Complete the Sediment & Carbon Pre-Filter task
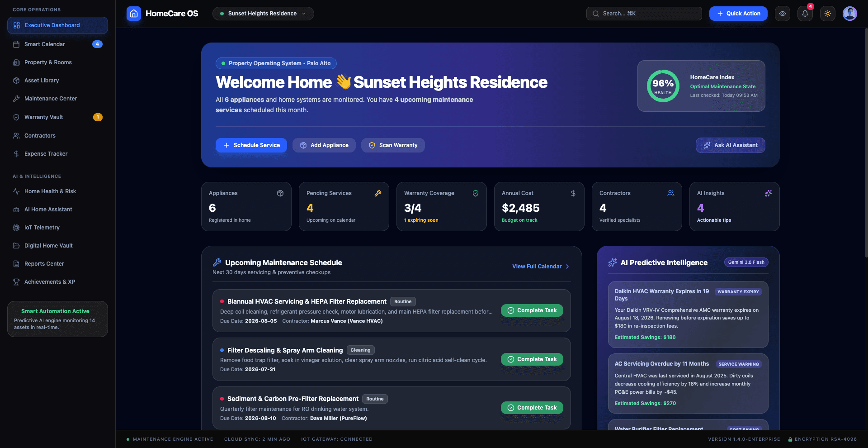This screenshot has width=868, height=448. click(x=532, y=408)
